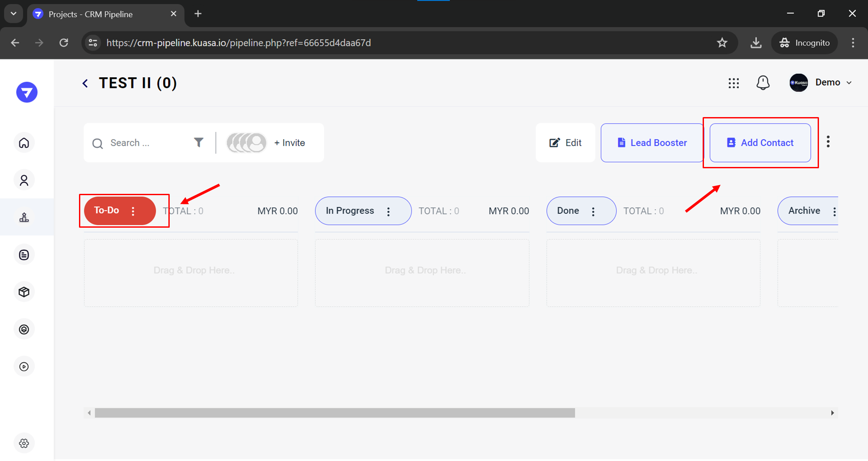Screen dimensions: 868x461
Task: Open To-Do stage options menu
Action: (x=133, y=211)
